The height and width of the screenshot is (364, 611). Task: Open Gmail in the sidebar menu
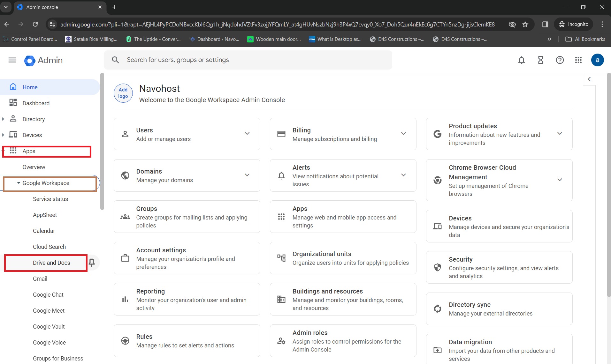[40, 279]
